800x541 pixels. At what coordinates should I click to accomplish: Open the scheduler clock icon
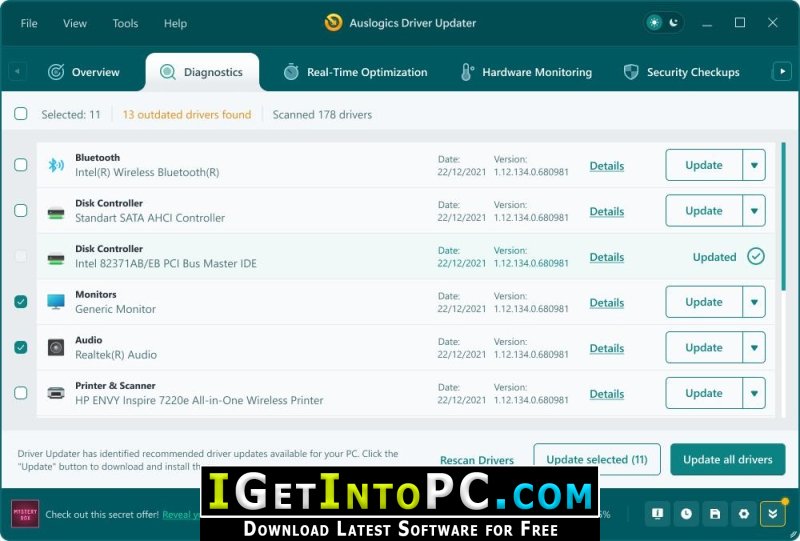(686, 514)
